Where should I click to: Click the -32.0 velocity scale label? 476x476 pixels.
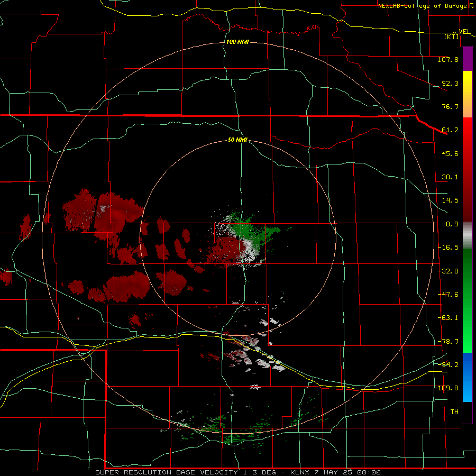(x=448, y=271)
